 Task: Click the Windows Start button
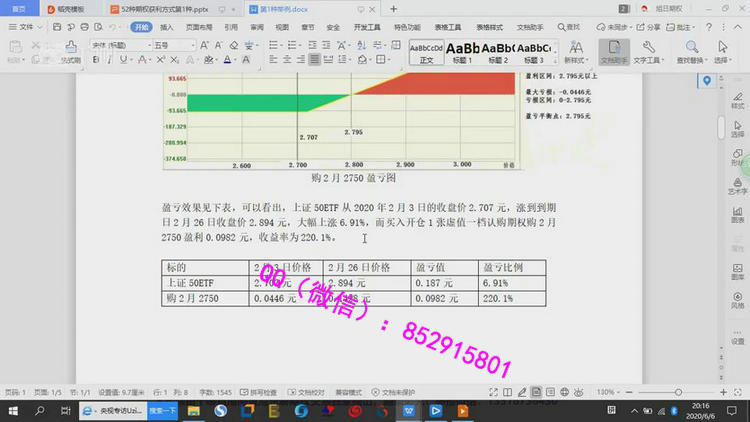pos(12,411)
